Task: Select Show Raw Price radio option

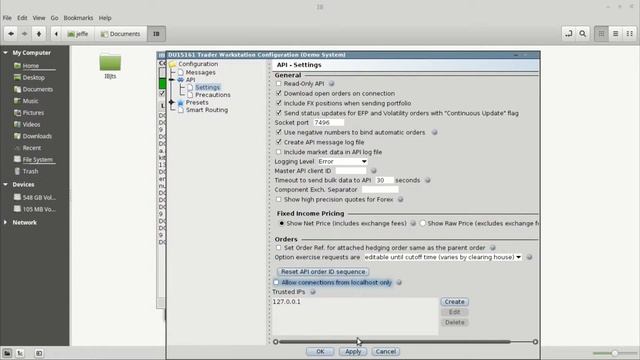Action: coord(422,223)
